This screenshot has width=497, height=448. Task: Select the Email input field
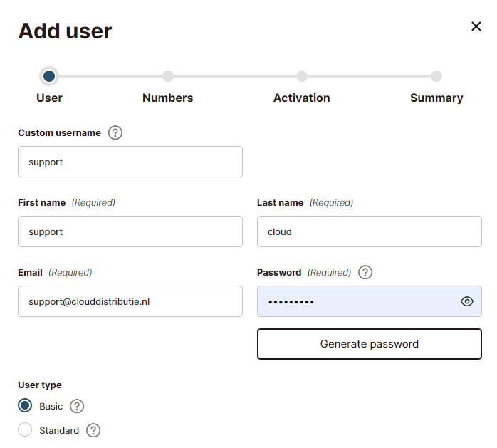click(130, 301)
